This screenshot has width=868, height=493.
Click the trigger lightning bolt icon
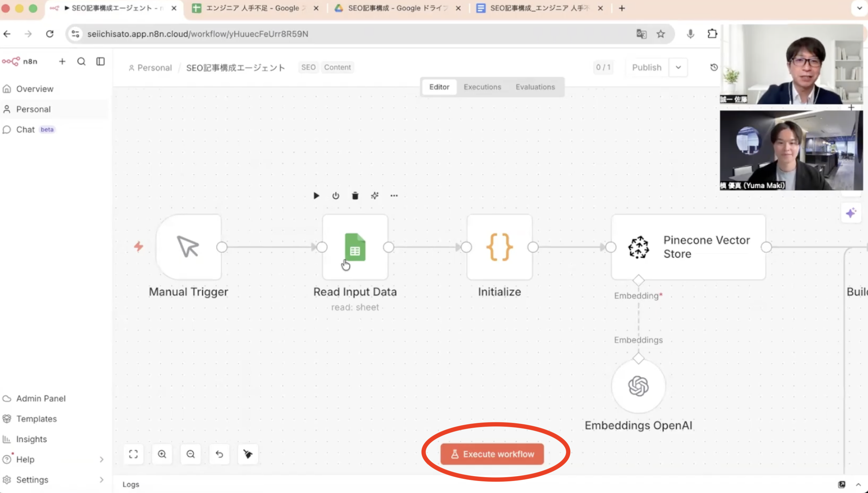[x=138, y=246]
